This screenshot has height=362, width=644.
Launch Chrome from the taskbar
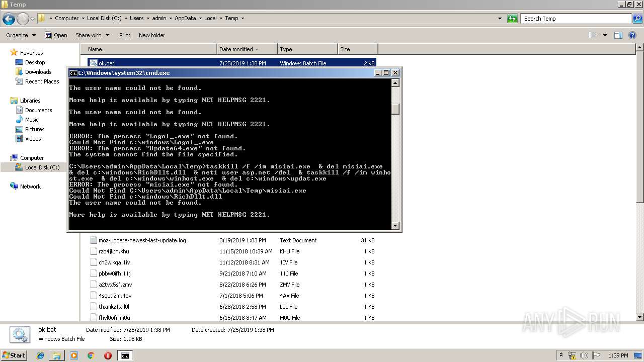click(x=91, y=355)
